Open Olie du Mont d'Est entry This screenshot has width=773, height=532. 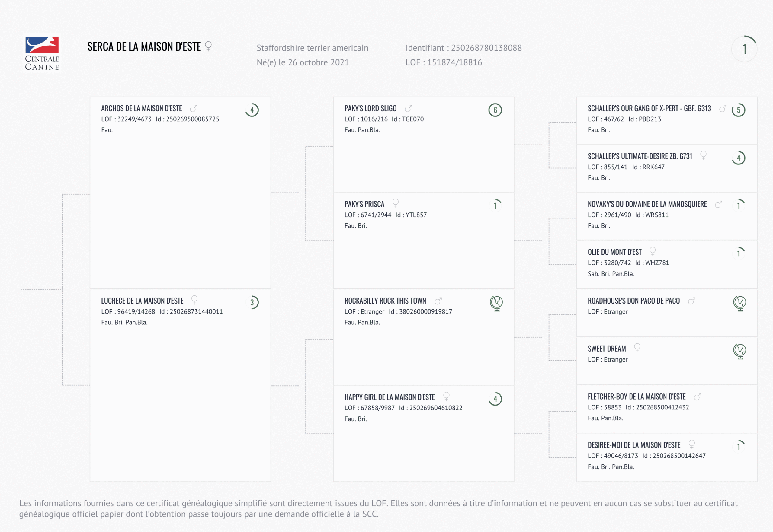pos(614,252)
